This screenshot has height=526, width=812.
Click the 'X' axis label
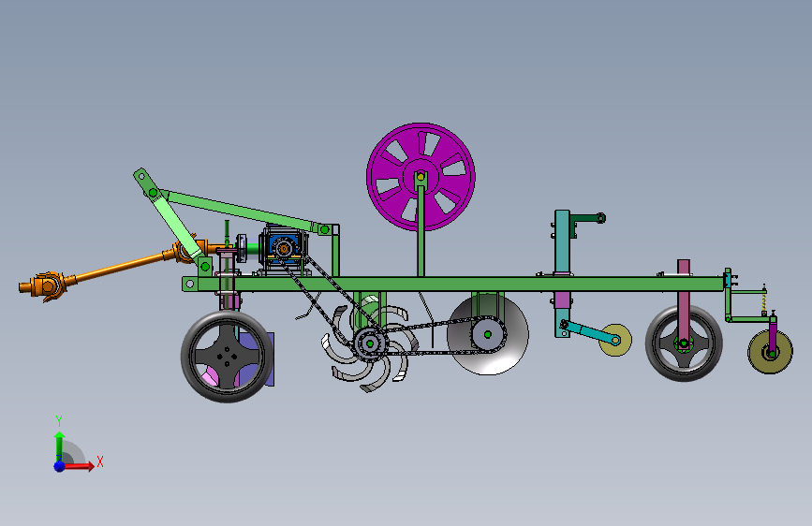[100, 461]
